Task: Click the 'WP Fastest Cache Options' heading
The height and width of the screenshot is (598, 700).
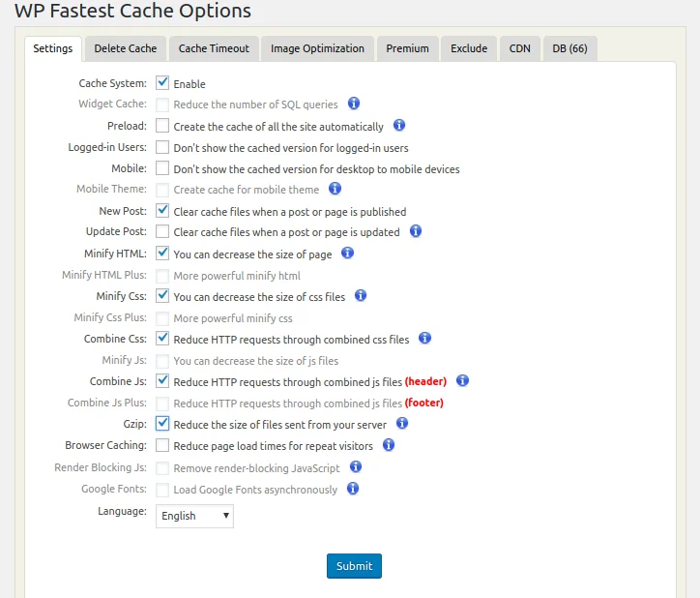Action: [132, 10]
